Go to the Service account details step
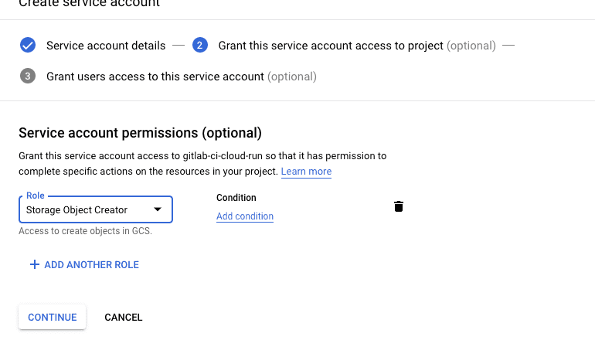The image size is (595, 364). pos(106,46)
